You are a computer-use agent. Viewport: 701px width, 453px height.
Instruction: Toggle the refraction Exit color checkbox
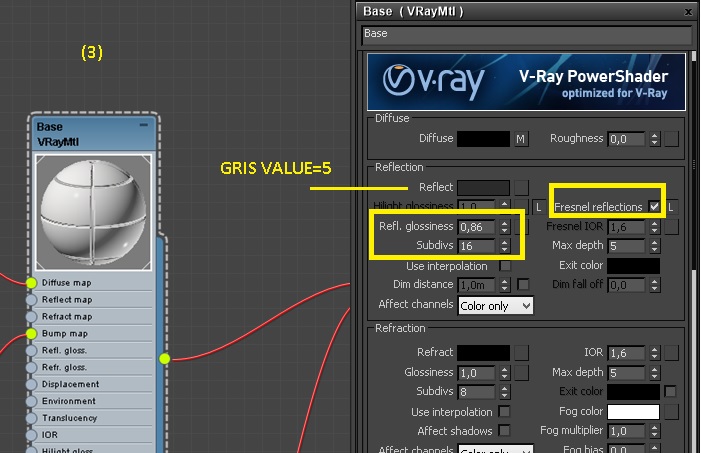pos(670,392)
